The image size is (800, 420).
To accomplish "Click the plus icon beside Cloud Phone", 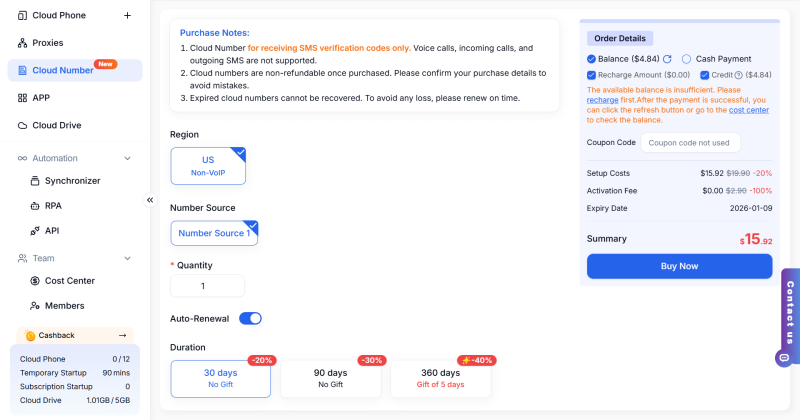I will pyautogui.click(x=127, y=15).
